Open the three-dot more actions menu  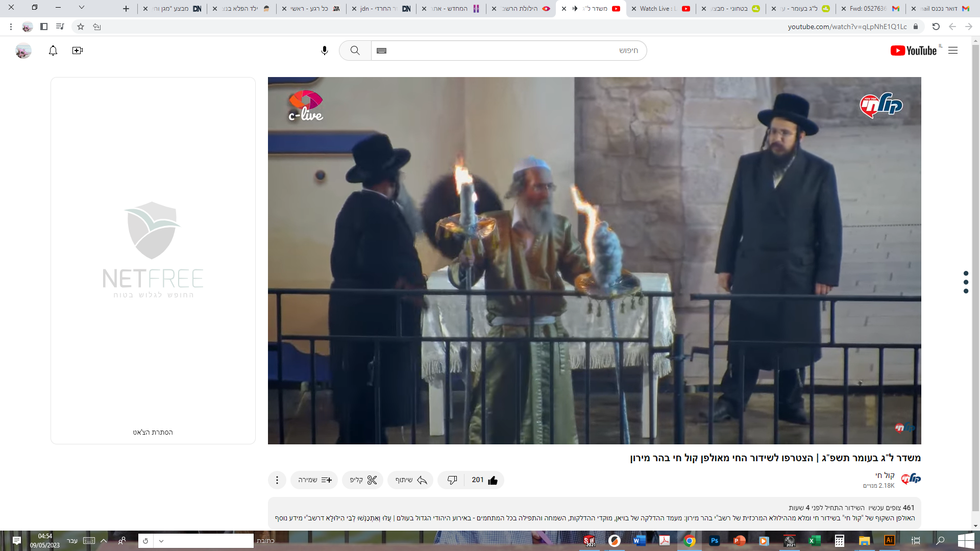coord(277,480)
